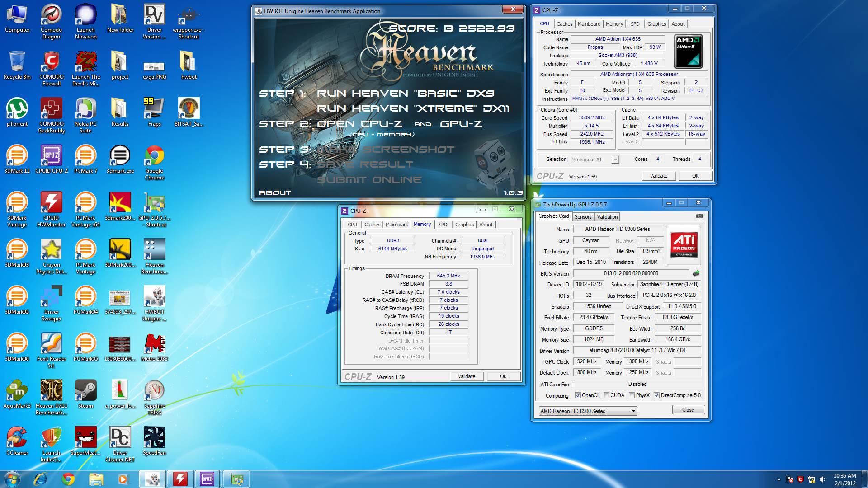Click the Close button in GPU-Z

tap(688, 410)
